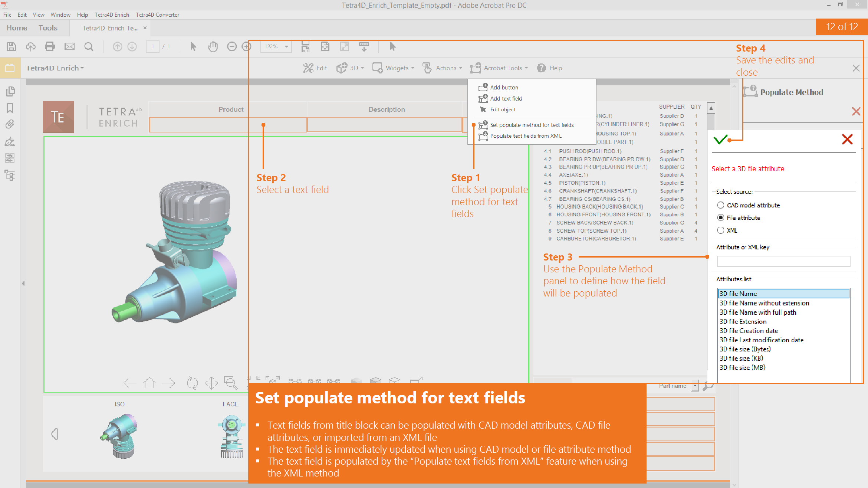868x488 pixels.
Task: Click the Attribute or XML key field
Action: (x=783, y=261)
